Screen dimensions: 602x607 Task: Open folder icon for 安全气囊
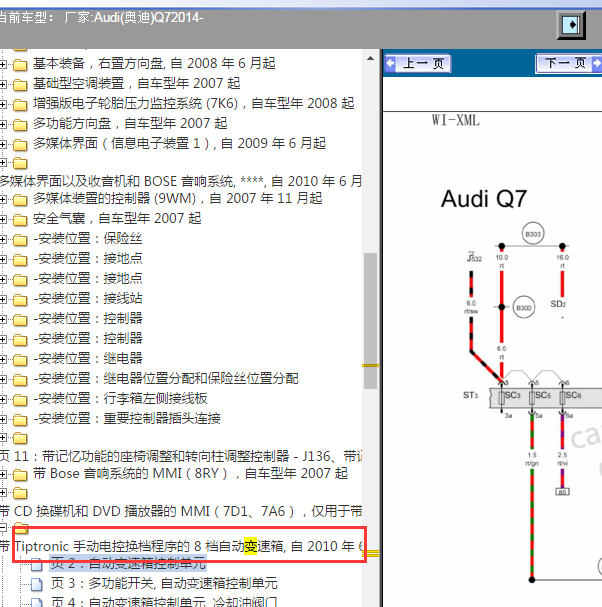[x=20, y=220]
